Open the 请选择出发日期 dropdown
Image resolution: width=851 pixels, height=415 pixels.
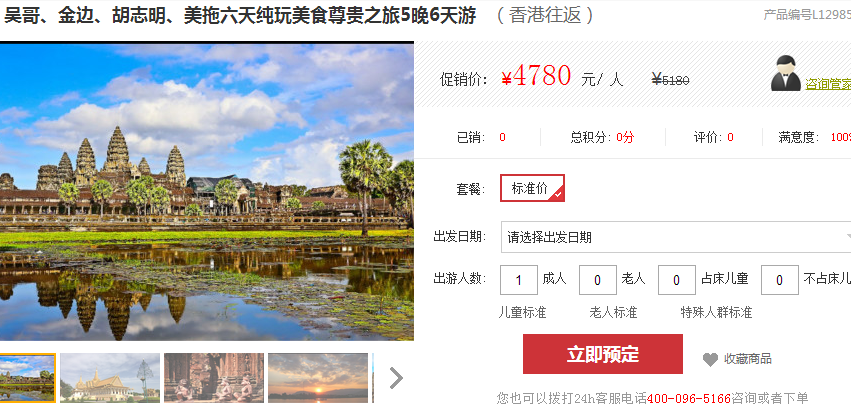click(676, 237)
